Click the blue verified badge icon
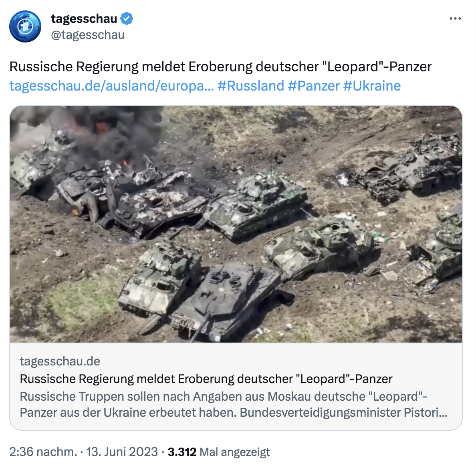This screenshot has width=476, height=472. [127, 18]
